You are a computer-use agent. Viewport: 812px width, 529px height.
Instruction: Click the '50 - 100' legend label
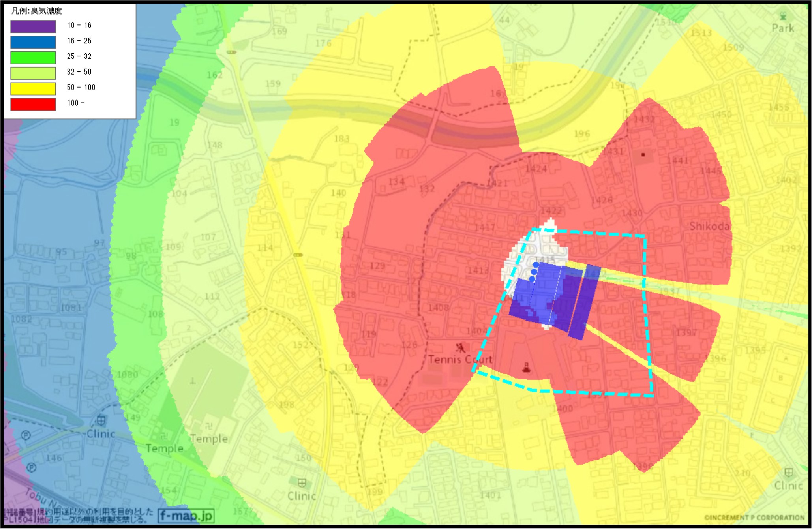[x=81, y=87]
